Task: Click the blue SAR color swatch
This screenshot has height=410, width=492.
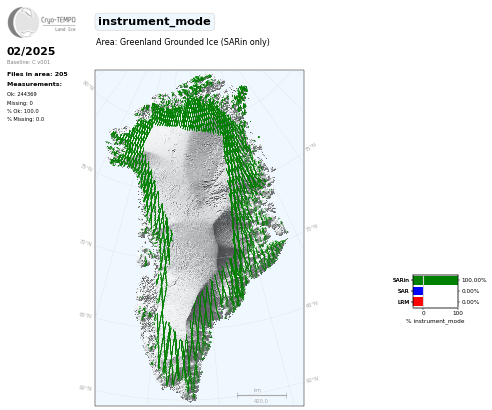Action: (418, 291)
